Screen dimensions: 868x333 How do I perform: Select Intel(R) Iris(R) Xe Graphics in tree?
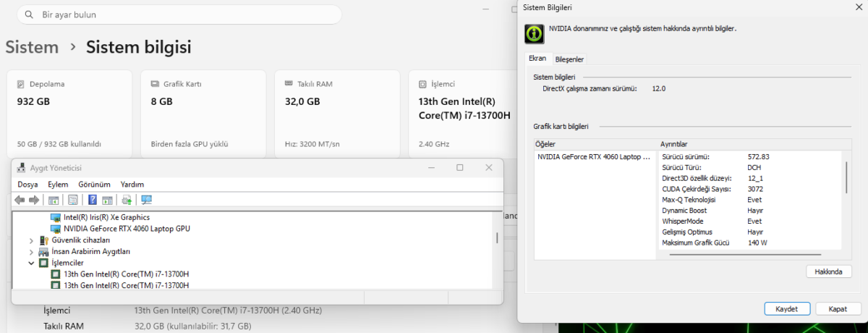pyautogui.click(x=107, y=216)
